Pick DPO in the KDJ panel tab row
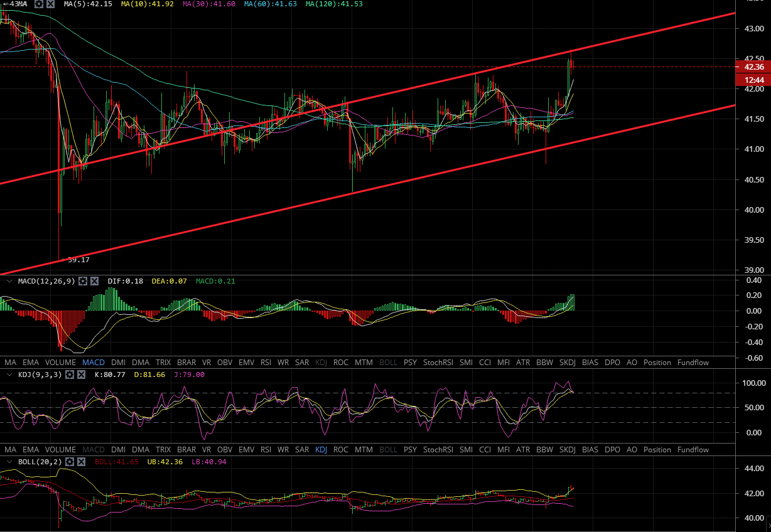Image resolution: width=771 pixels, height=532 pixels. click(612, 450)
